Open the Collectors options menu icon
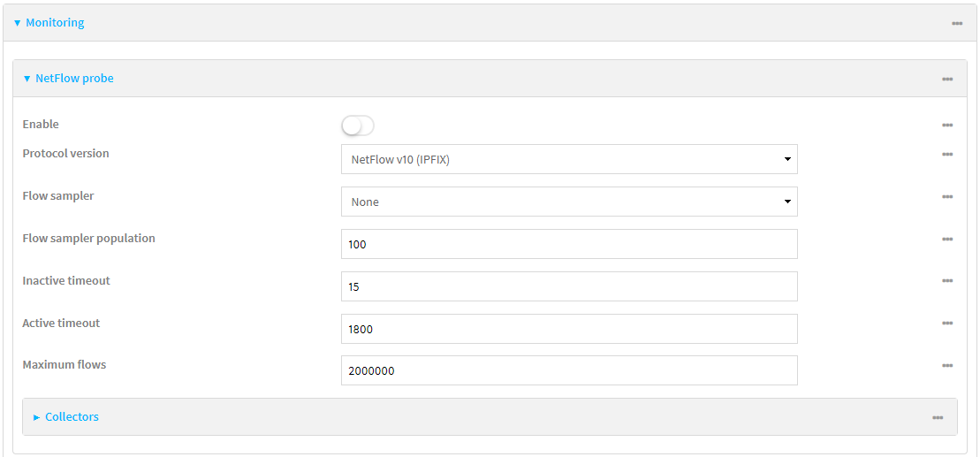The image size is (980, 457). click(937, 417)
